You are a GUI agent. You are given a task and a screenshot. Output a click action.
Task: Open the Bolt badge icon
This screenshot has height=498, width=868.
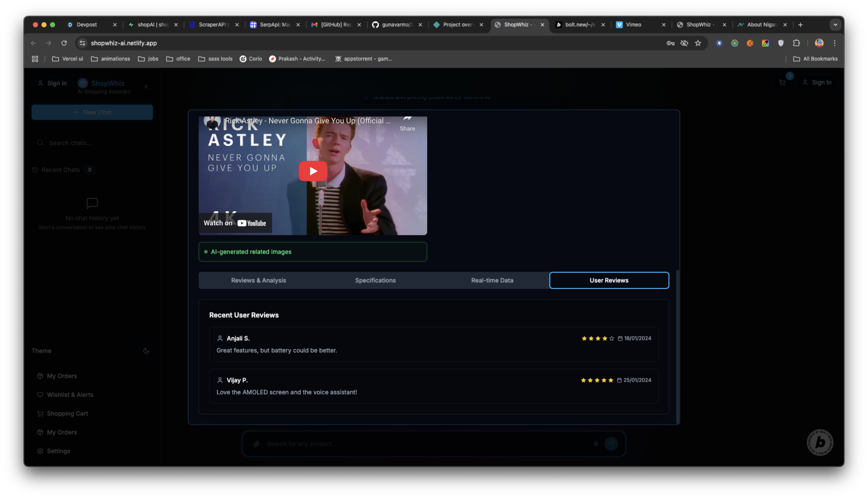pos(820,442)
